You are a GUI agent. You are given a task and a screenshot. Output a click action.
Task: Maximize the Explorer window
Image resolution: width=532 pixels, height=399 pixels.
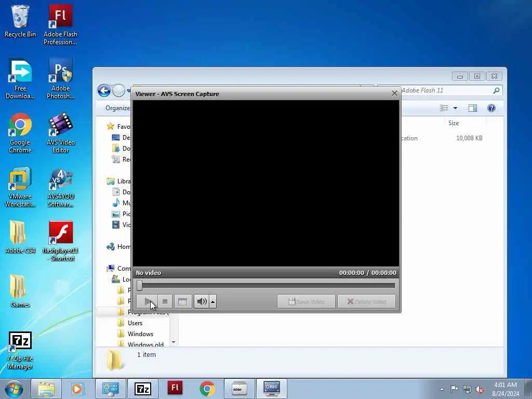point(477,76)
